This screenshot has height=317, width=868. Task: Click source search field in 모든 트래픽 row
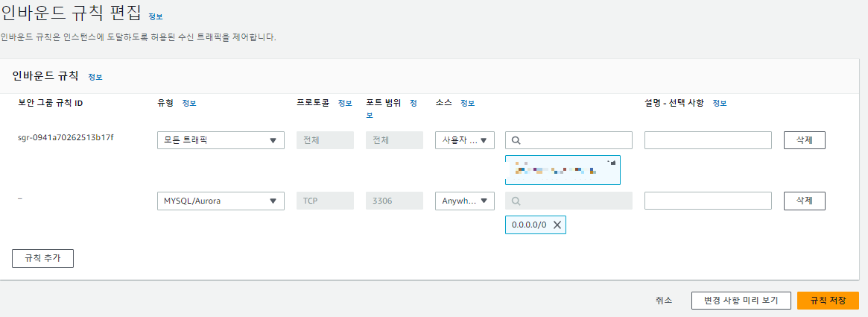(568, 140)
